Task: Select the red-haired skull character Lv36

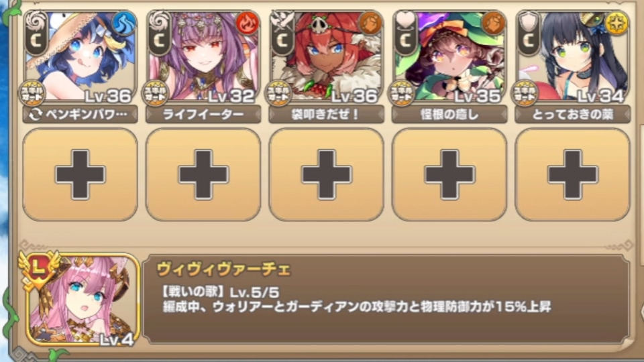Action: point(327,56)
